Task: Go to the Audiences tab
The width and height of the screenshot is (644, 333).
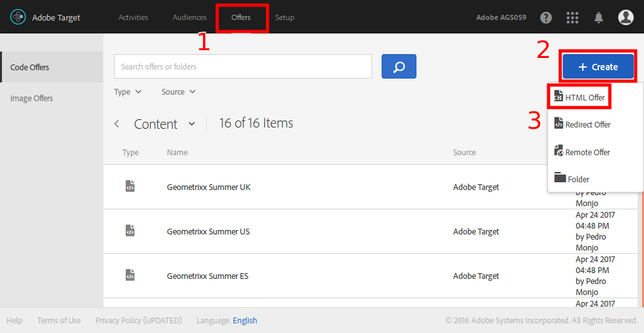Action: pyautogui.click(x=190, y=17)
